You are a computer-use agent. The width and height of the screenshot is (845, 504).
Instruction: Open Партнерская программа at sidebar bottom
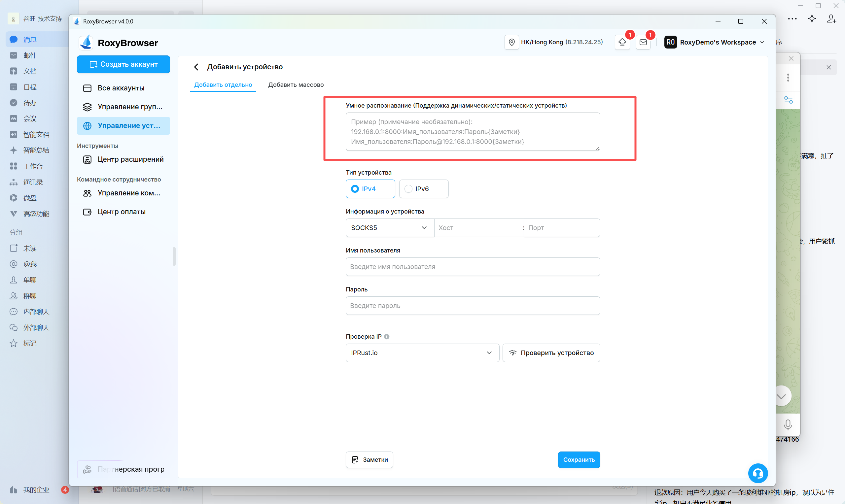(123, 469)
